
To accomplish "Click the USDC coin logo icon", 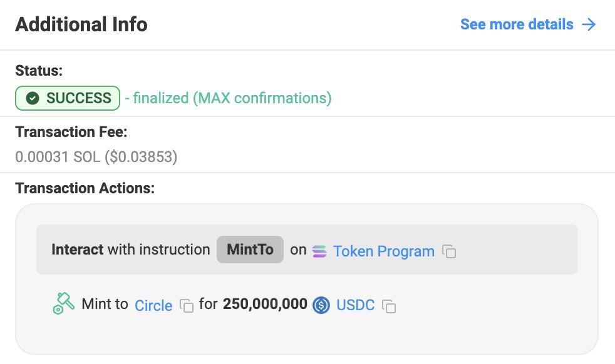I will (321, 305).
